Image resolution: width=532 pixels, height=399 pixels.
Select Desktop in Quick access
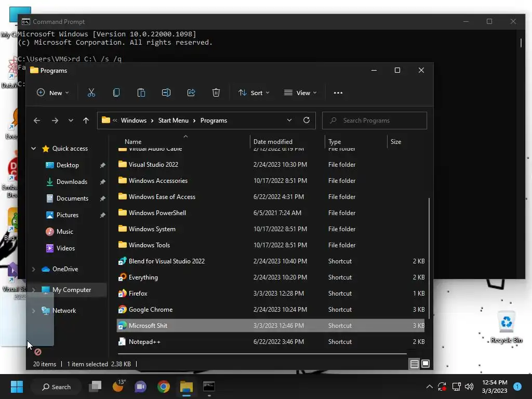tap(68, 165)
